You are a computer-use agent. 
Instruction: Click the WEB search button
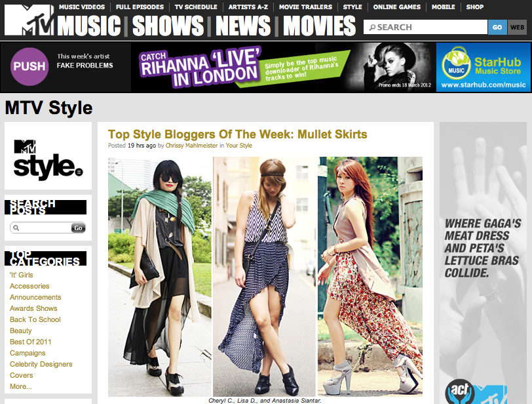pos(517,27)
